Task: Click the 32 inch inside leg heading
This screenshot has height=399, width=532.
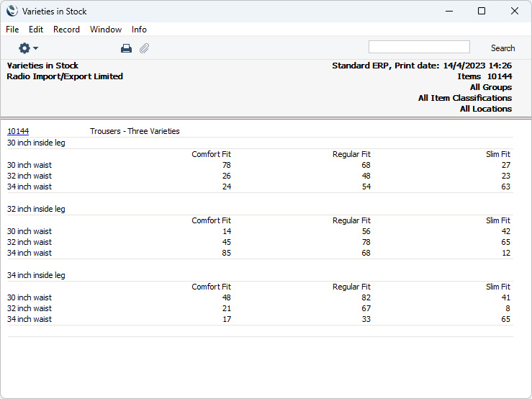Action: coord(36,209)
